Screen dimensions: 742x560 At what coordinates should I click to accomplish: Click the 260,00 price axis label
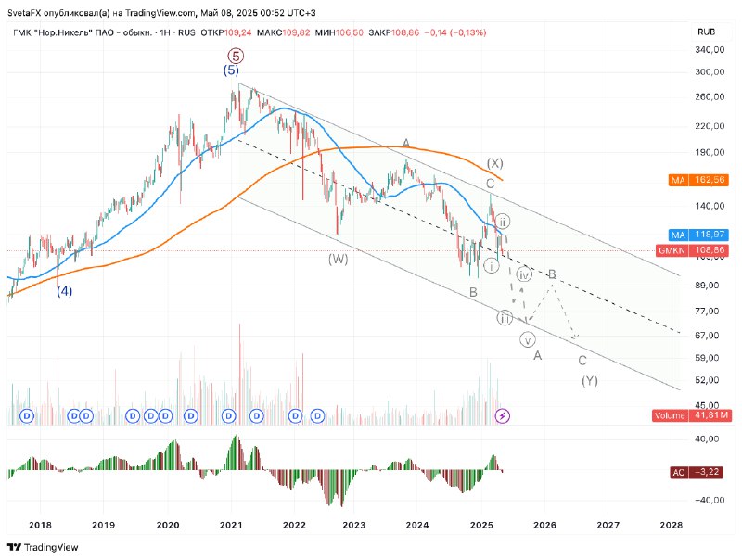[x=710, y=97]
